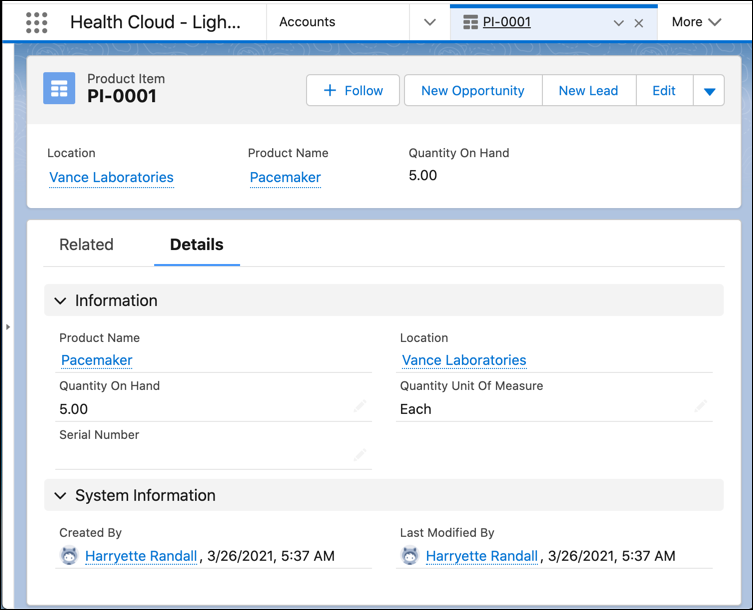The image size is (753, 610).
Task: Click the plus icon on Follow button
Action: [330, 90]
